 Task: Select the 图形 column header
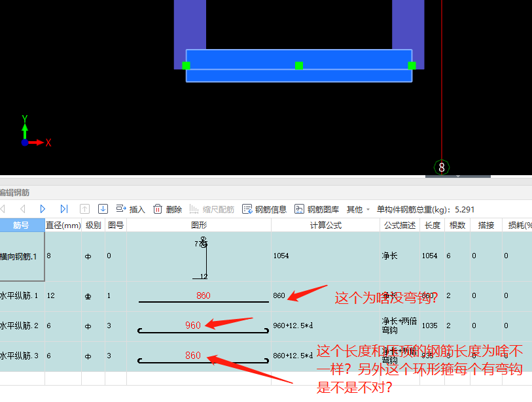[199, 225]
